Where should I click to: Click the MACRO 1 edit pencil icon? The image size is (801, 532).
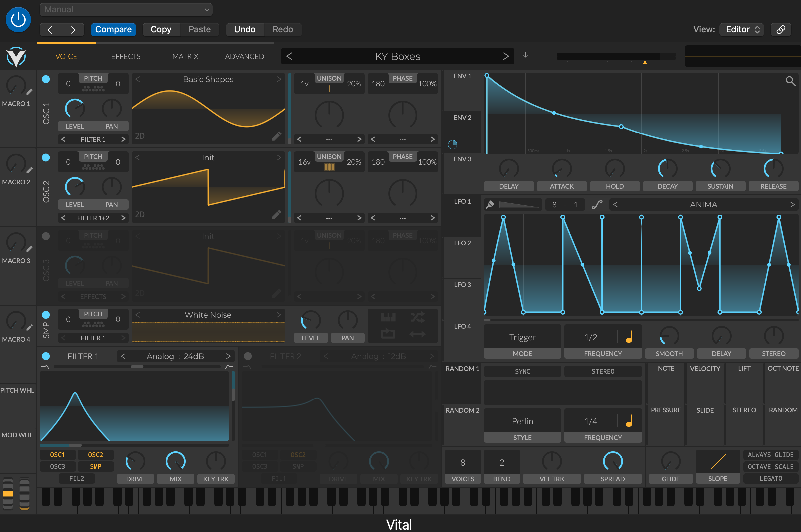pos(30,92)
